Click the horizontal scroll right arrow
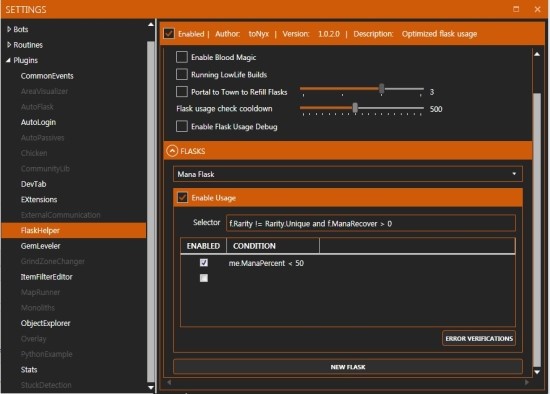550x394 pixels. pos(527,382)
